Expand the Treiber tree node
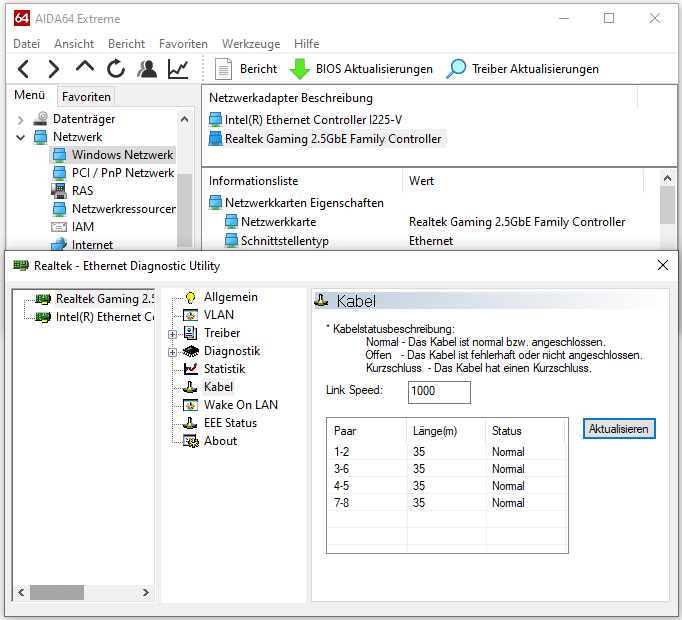This screenshot has width=682, height=620. pos(173,334)
